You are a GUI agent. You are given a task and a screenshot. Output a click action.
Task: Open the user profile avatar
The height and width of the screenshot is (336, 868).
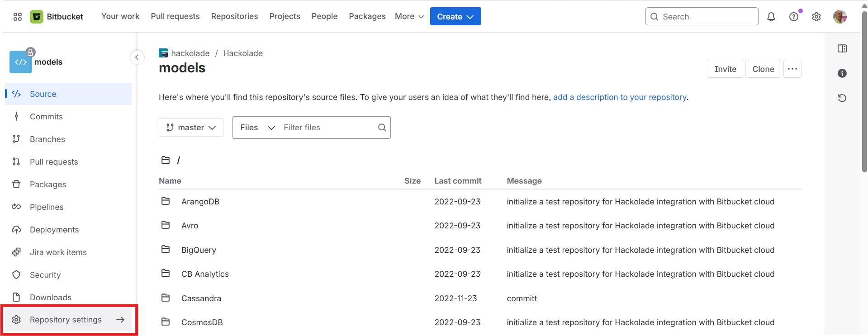840,17
